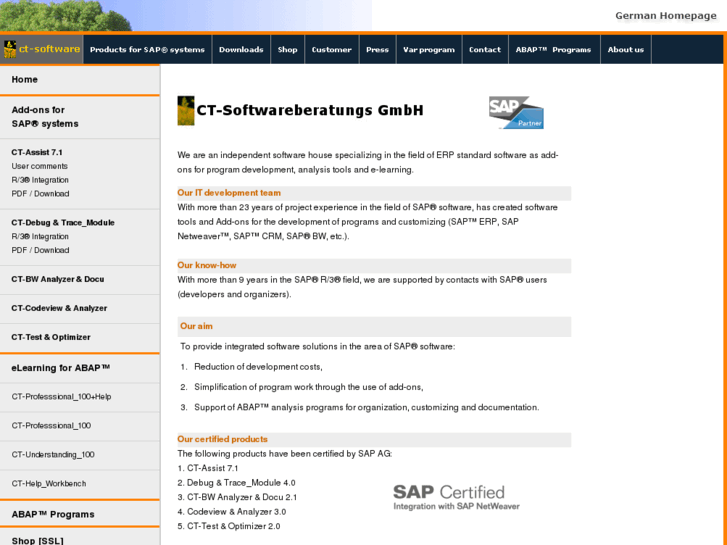This screenshot has height=545, width=727.
Task: Open the About us menu
Action: click(626, 50)
